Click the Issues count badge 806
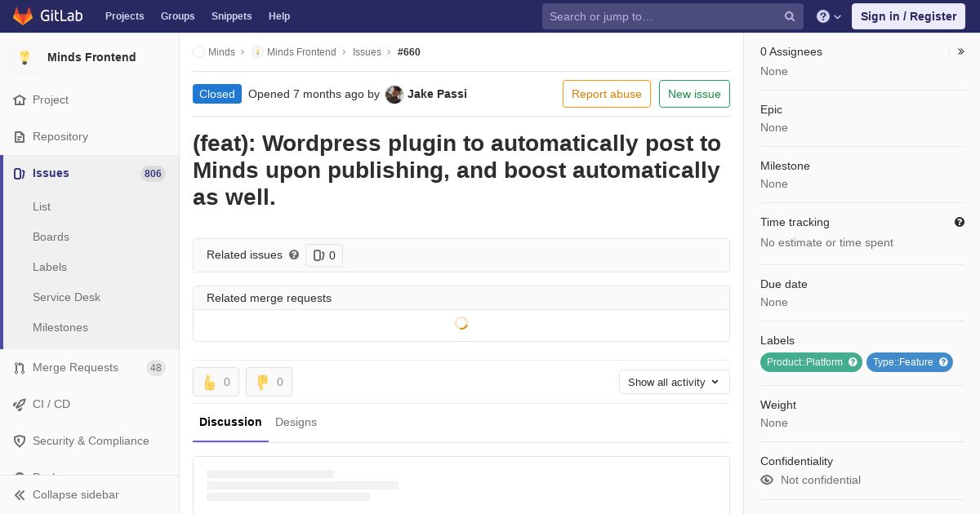 [153, 174]
